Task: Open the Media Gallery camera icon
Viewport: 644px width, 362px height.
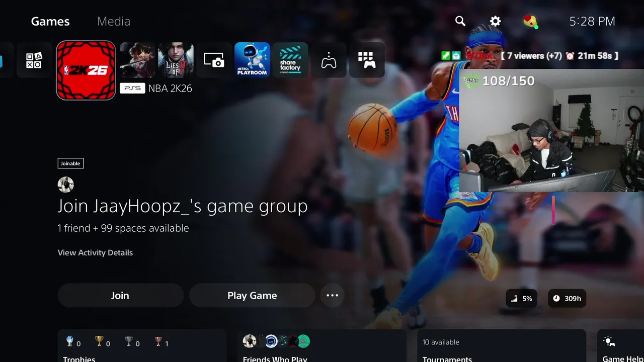Action: pyautogui.click(x=214, y=60)
